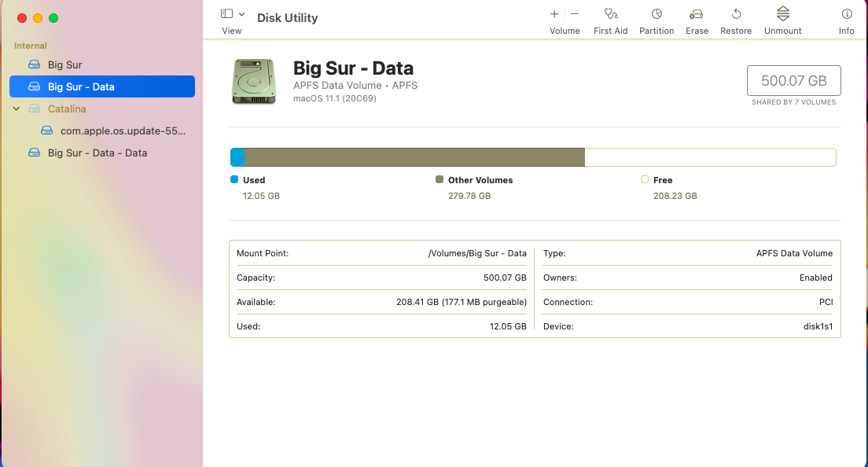Click the Erase toolbar icon
Screen dimensions: 868x467
tap(697, 14)
